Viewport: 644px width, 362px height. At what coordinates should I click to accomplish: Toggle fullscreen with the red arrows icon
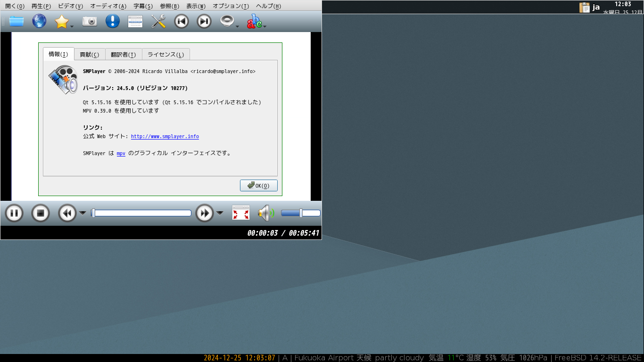[241, 213]
